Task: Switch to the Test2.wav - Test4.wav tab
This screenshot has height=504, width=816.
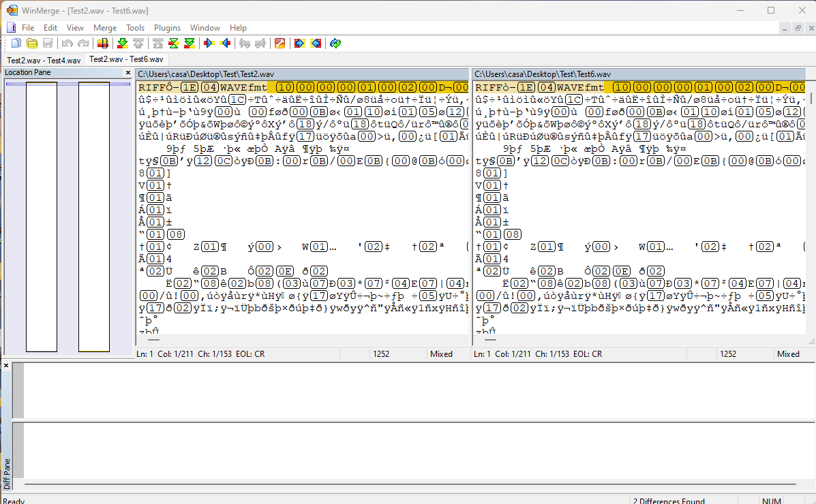Action: [44, 61]
